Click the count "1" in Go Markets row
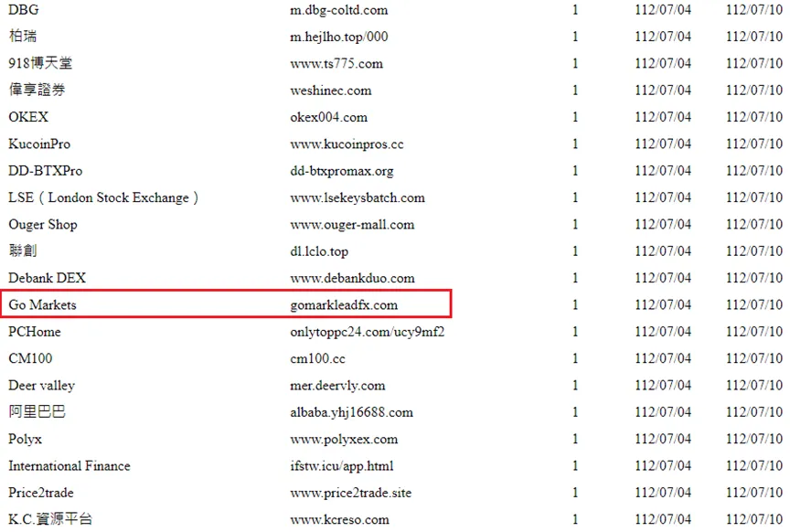The height and width of the screenshot is (532, 790). point(575,304)
